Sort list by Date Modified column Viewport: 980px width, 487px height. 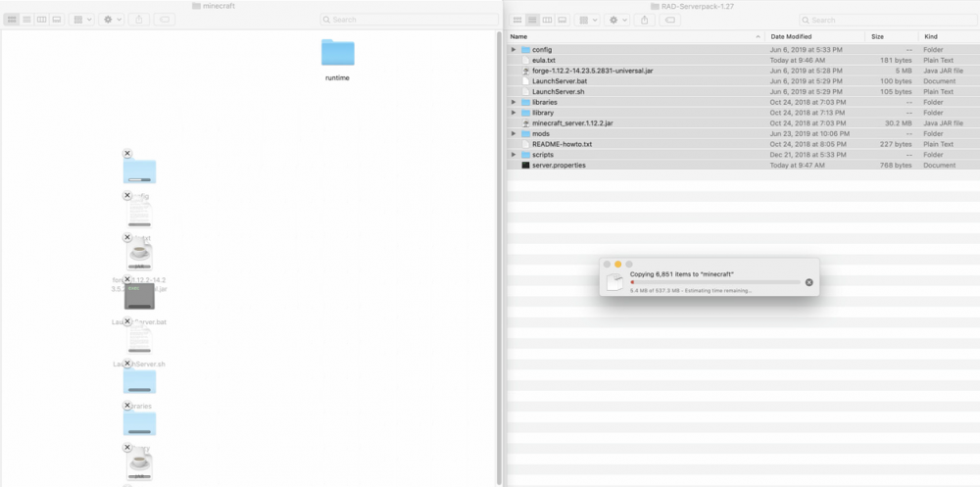point(815,37)
